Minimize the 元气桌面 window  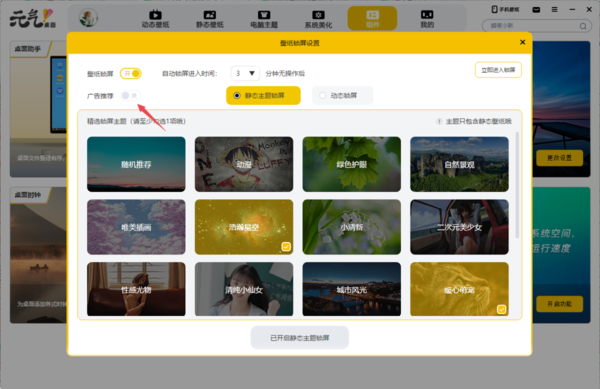572,10
